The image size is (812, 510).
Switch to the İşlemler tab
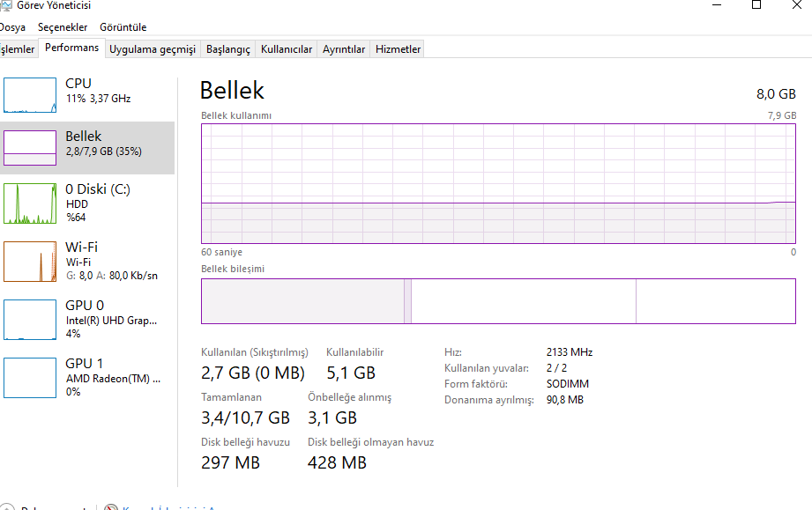pyautogui.click(x=18, y=49)
